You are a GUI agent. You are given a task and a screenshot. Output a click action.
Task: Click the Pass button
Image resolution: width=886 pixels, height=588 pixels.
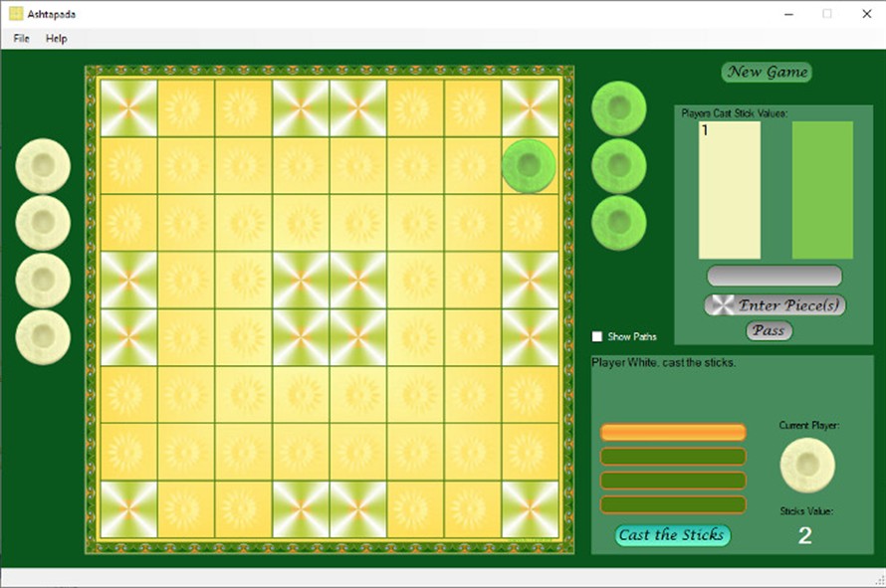(770, 330)
